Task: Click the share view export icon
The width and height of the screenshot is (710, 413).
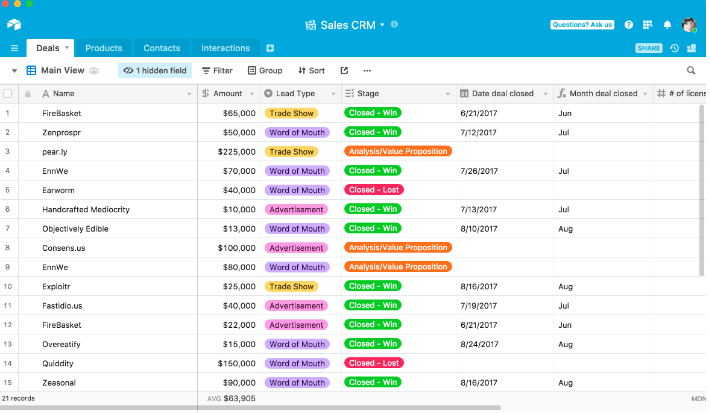Action: click(345, 71)
